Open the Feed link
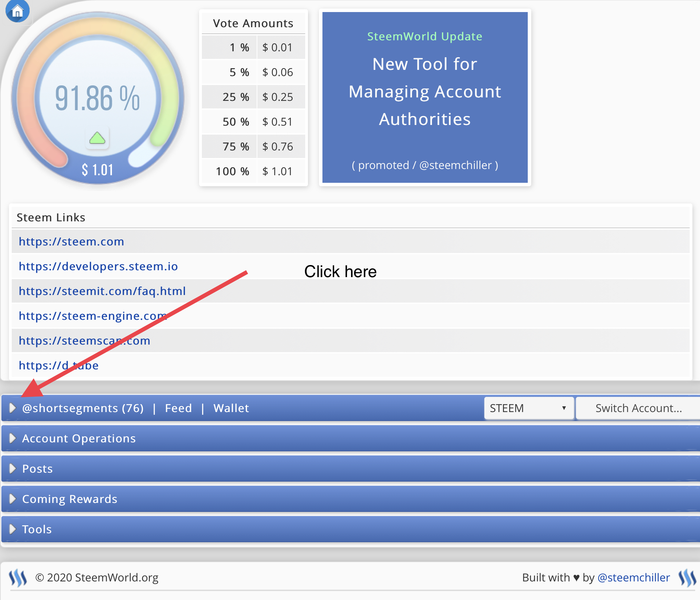The height and width of the screenshot is (600, 700). click(x=178, y=408)
